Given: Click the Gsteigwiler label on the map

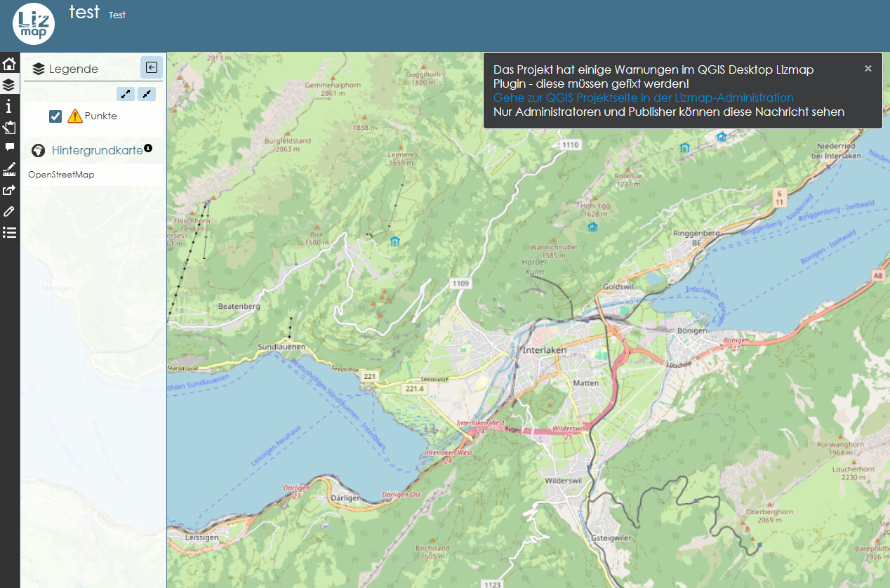Looking at the screenshot, I should pos(610,537).
